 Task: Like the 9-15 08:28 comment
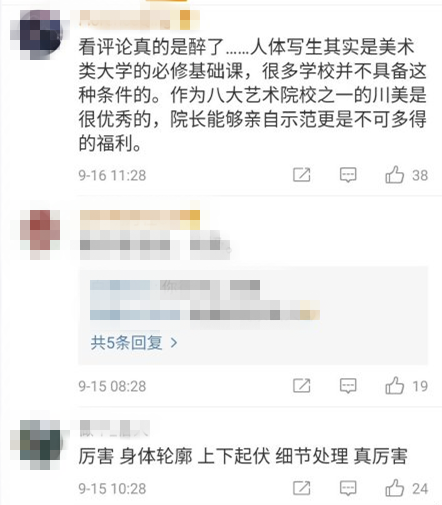[x=395, y=386]
